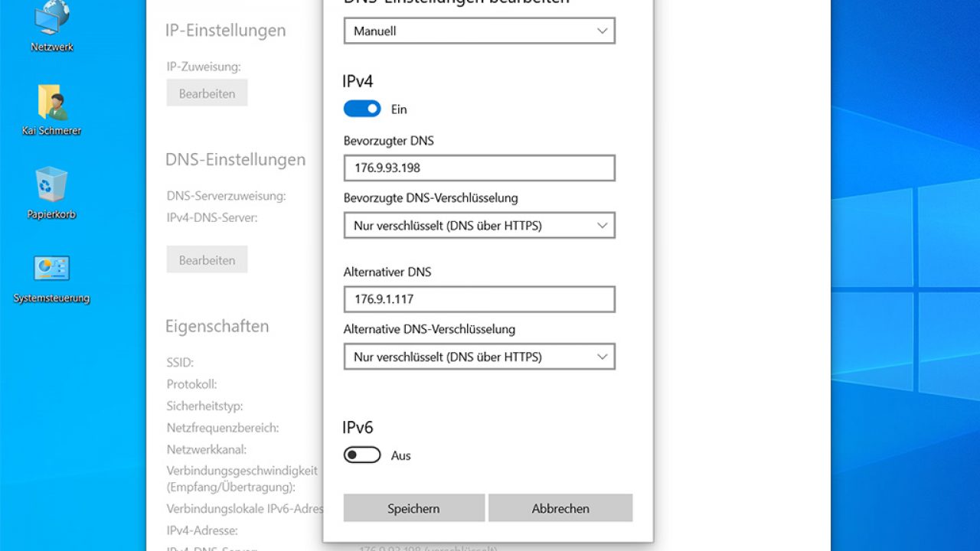
Task: Click the IP-Einstellungen heading
Action: coord(226,31)
